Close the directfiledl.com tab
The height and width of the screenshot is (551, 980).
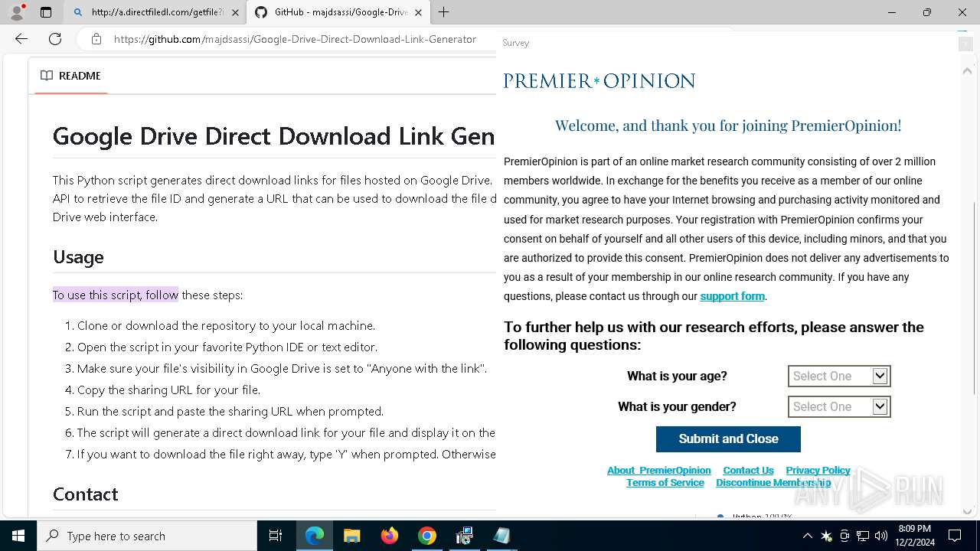pyautogui.click(x=235, y=13)
